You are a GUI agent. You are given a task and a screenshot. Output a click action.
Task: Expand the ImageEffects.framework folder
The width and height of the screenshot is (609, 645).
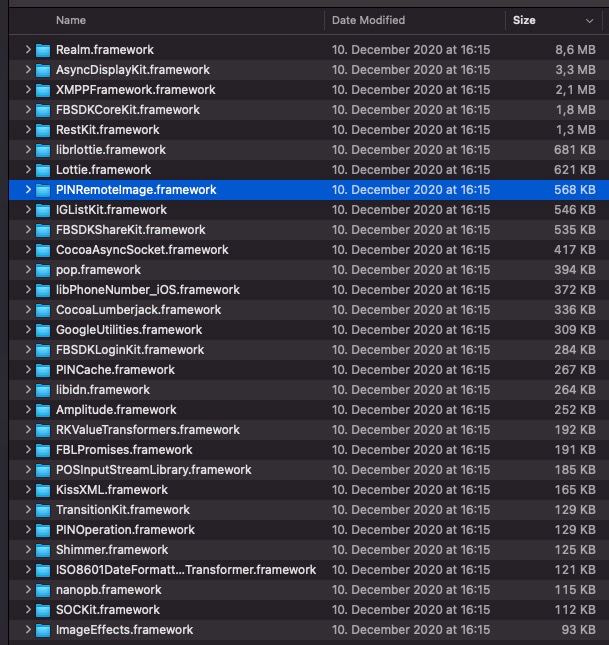pos(28,629)
